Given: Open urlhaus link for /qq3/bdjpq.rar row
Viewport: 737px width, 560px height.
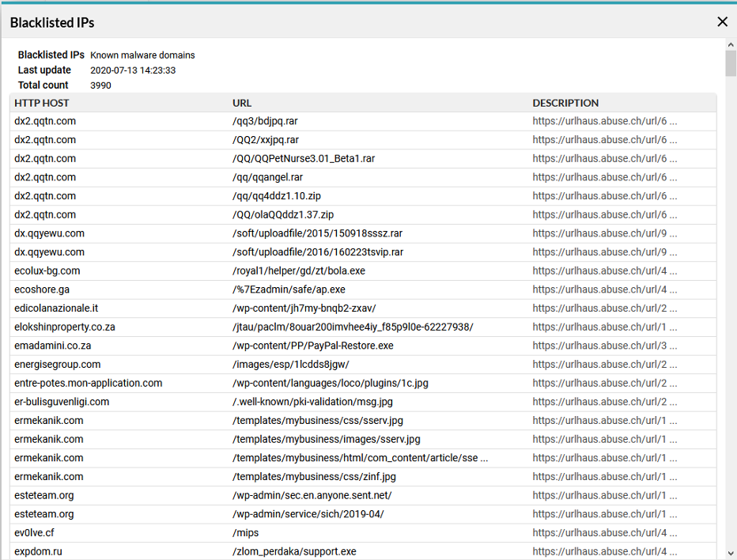Looking at the screenshot, I should point(604,121).
